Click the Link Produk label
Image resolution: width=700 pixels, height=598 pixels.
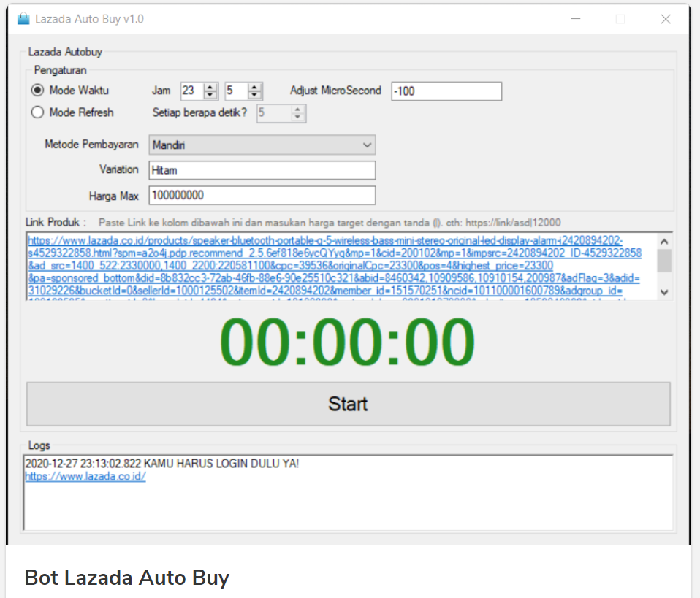pyautogui.click(x=56, y=222)
